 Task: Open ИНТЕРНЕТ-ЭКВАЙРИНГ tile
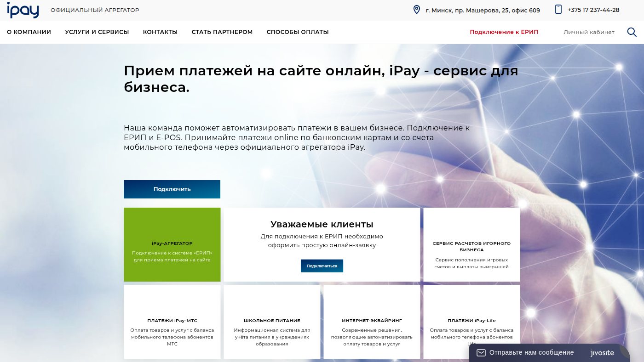coord(372,322)
